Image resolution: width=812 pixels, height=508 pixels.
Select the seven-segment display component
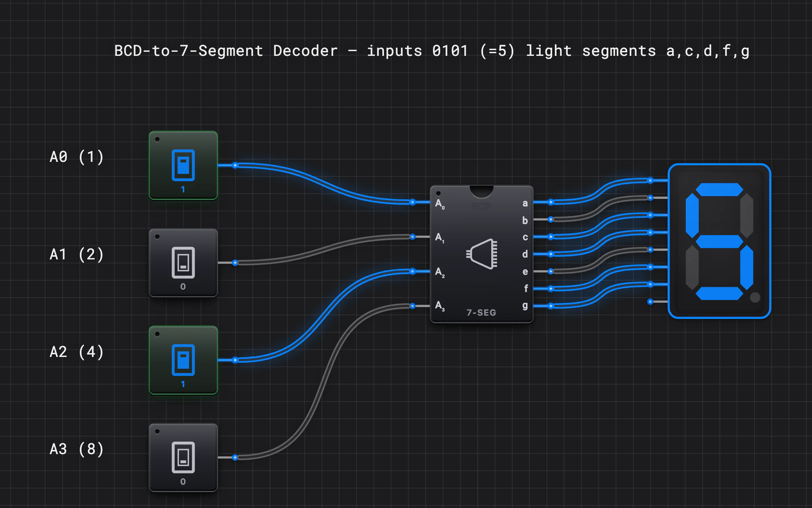(x=719, y=241)
